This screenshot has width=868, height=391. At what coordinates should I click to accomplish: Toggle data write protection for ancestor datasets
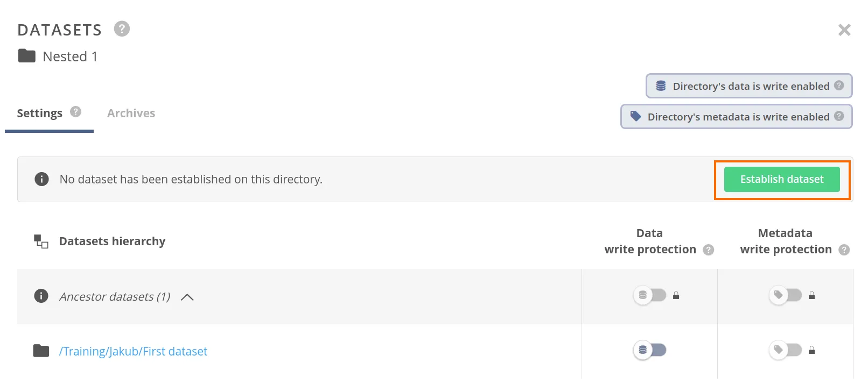pyautogui.click(x=650, y=295)
